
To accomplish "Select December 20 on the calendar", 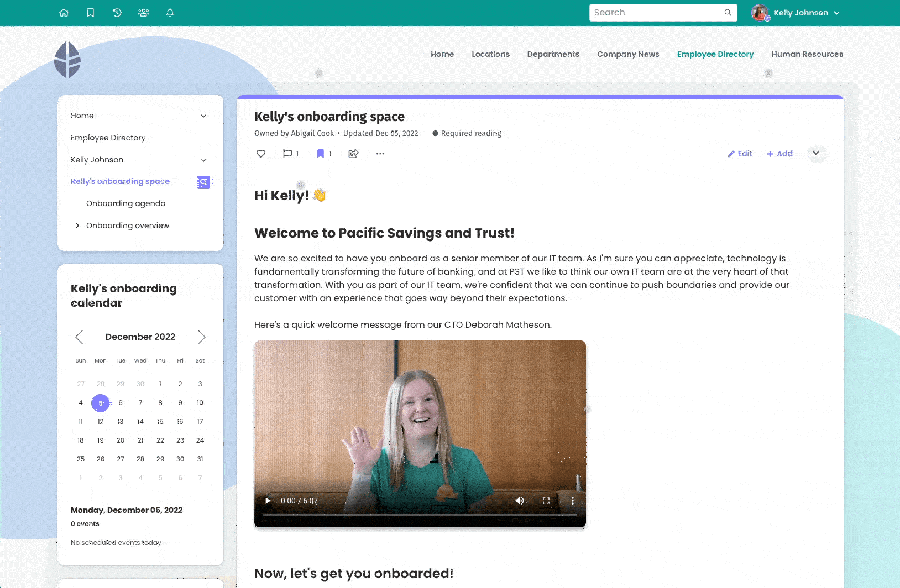I will (121, 440).
